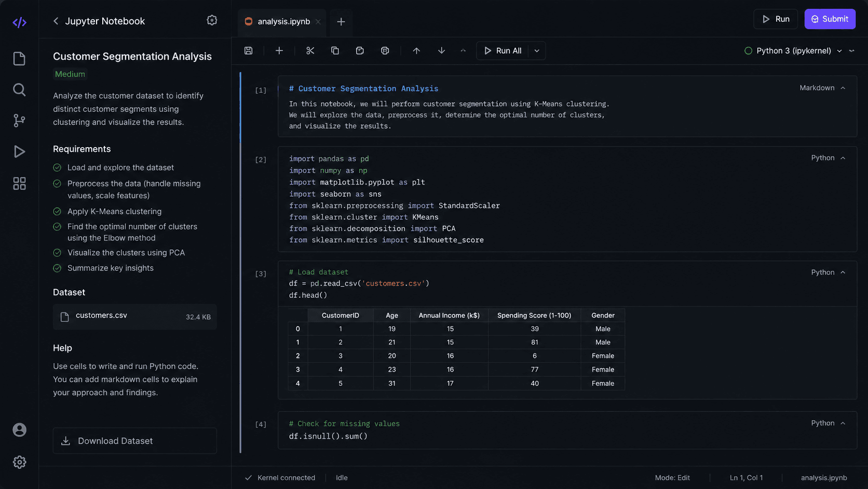This screenshot has height=489, width=868.
Task: Toggle the 'Preprocess the data' requirement check
Action: [x=57, y=183]
